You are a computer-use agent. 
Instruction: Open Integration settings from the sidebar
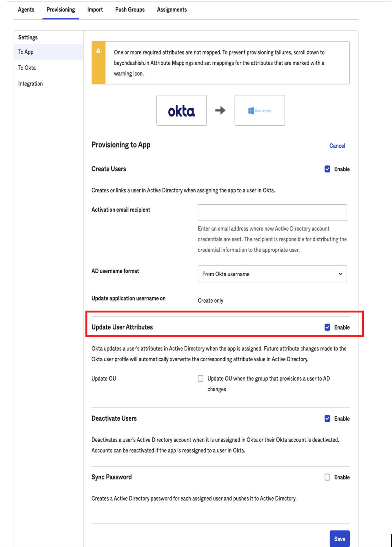click(30, 84)
